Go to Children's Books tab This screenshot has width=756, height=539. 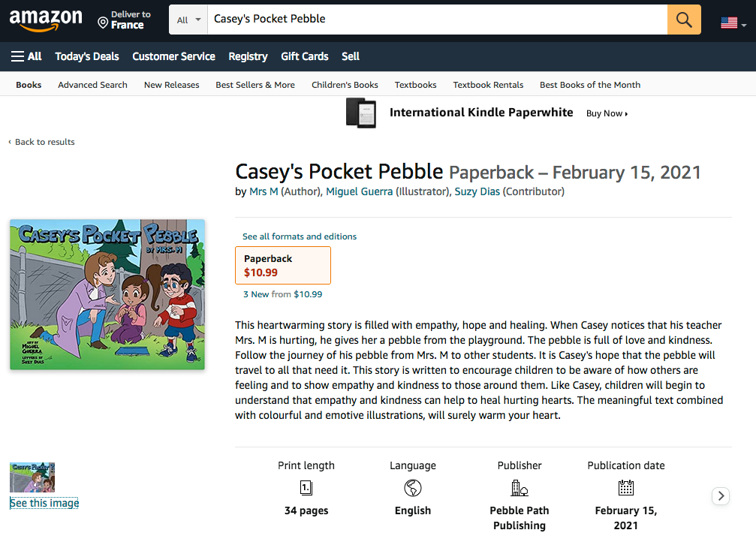[x=345, y=85]
